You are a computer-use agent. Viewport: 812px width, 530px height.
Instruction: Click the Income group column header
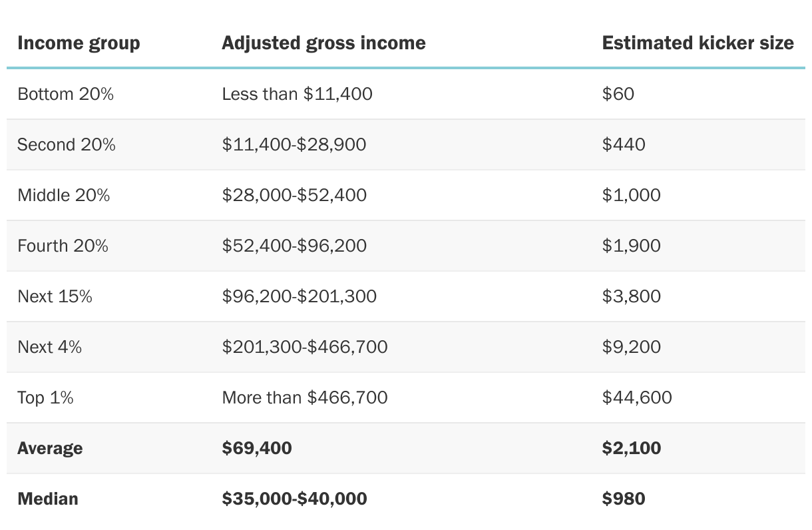(x=79, y=43)
